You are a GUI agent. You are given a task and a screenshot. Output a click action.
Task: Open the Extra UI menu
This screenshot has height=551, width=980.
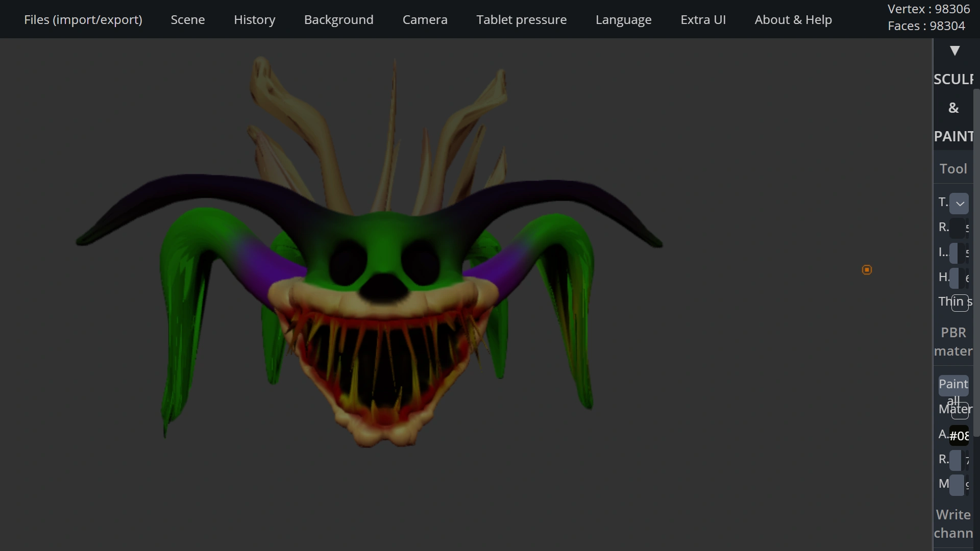pyautogui.click(x=703, y=19)
